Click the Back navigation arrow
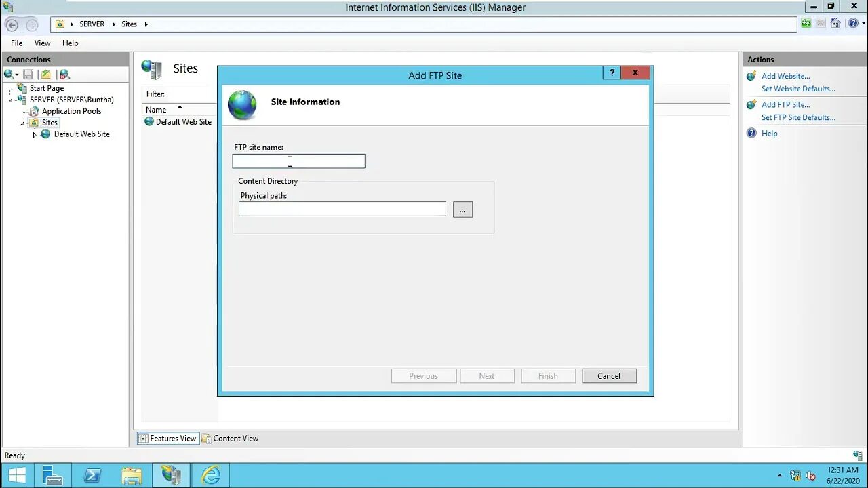The height and width of the screenshot is (488, 868). [x=12, y=25]
